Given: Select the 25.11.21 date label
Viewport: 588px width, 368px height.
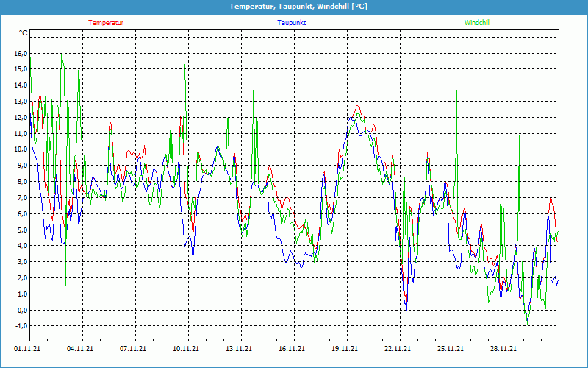Looking at the screenshot, I should (451, 350).
